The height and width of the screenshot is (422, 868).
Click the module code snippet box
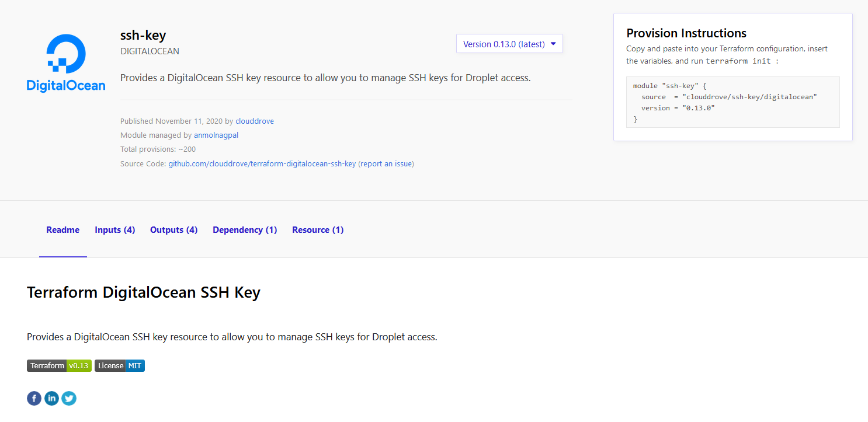[732, 102]
